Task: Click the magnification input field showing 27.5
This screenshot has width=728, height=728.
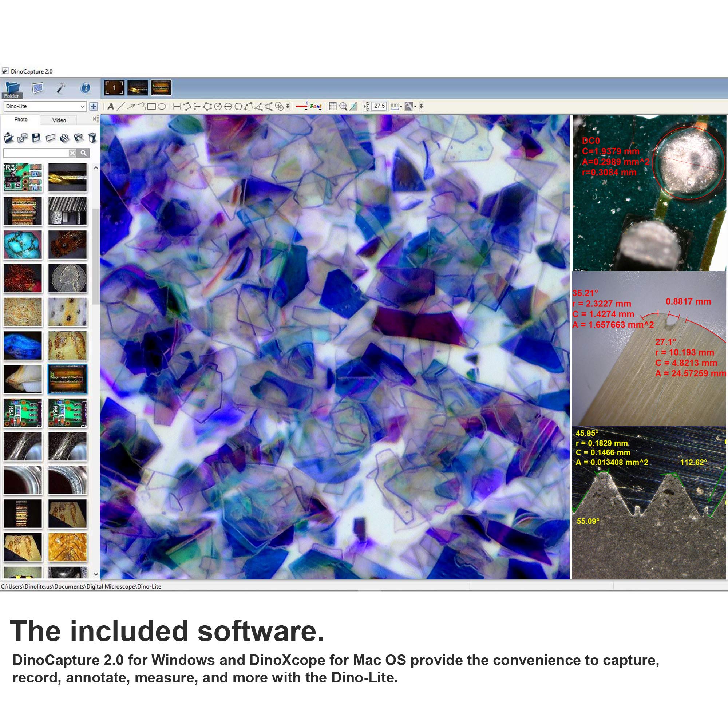Action: pyautogui.click(x=379, y=106)
